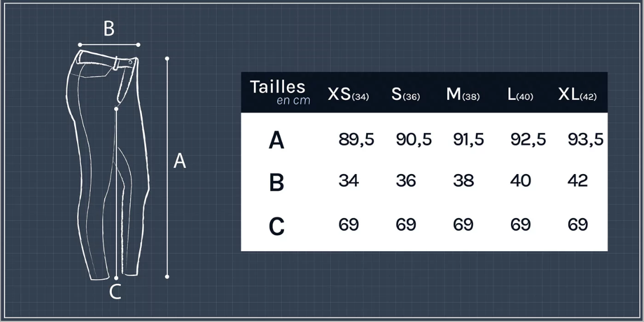Click the inseam value 69 under XS
The height and width of the screenshot is (322, 644).
(349, 224)
